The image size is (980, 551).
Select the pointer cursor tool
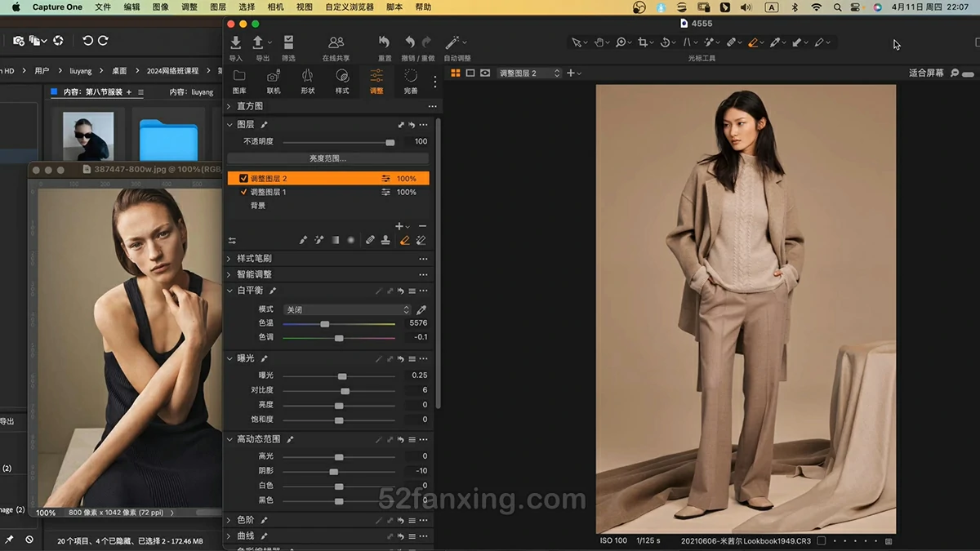tap(577, 42)
